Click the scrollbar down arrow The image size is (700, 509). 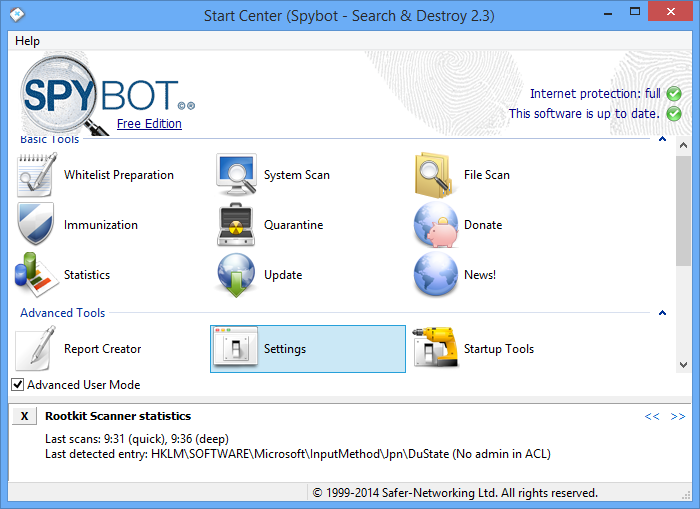683,364
